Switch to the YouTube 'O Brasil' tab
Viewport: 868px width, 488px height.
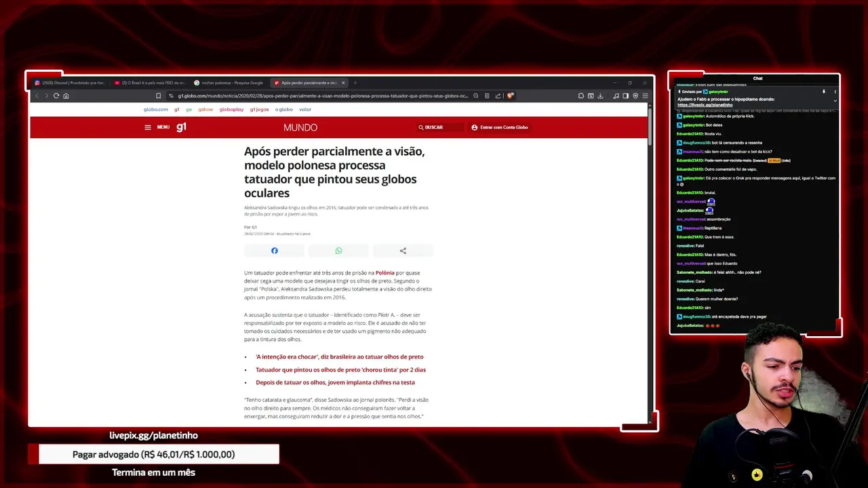tap(149, 83)
